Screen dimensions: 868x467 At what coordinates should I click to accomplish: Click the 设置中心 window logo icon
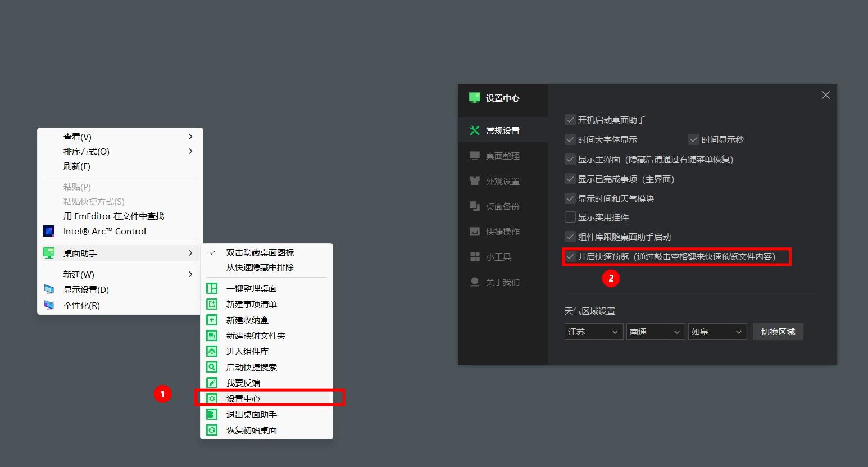pyautogui.click(x=475, y=98)
